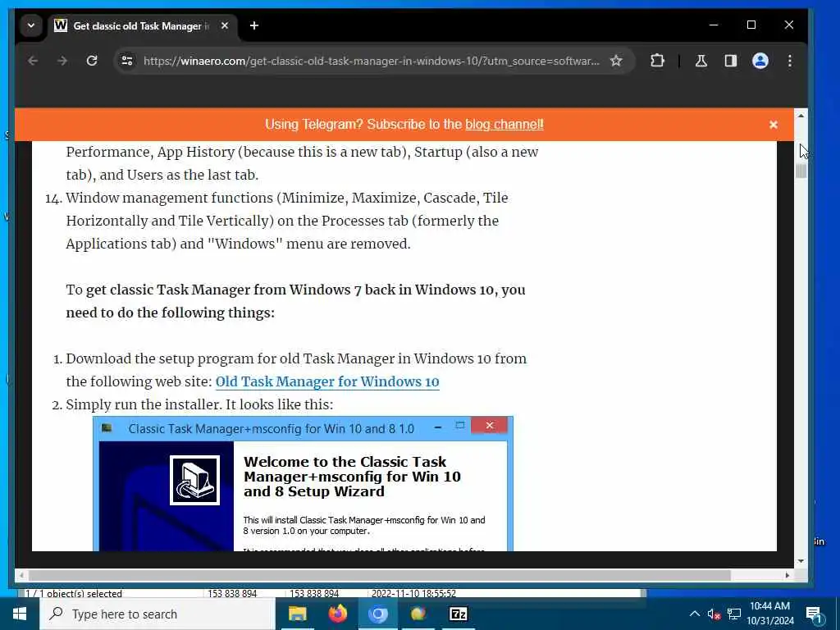Screen dimensions: 840x630
Task: Click the page scroll up arrow
Action: pyautogui.click(x=801, y=116)
